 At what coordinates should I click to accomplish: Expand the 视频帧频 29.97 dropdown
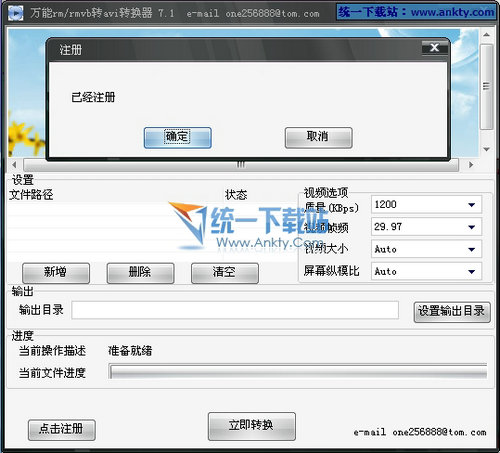(x=426, y=227)
